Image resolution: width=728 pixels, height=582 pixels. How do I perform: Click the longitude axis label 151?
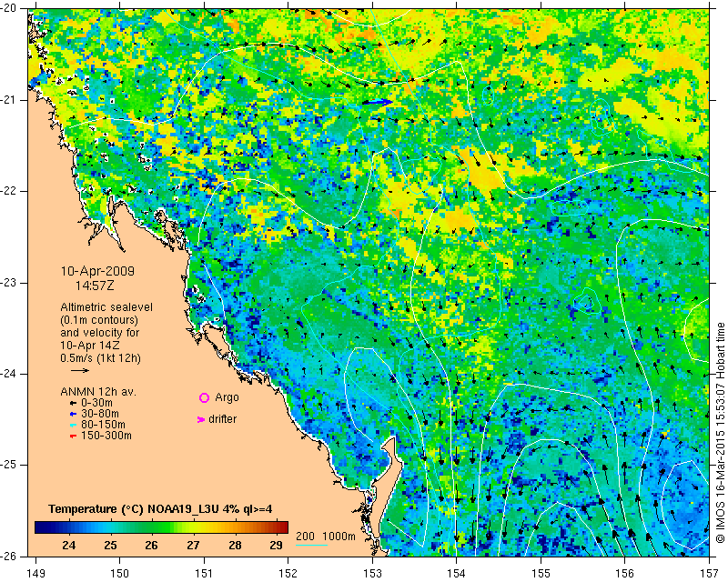pos(204,574)
